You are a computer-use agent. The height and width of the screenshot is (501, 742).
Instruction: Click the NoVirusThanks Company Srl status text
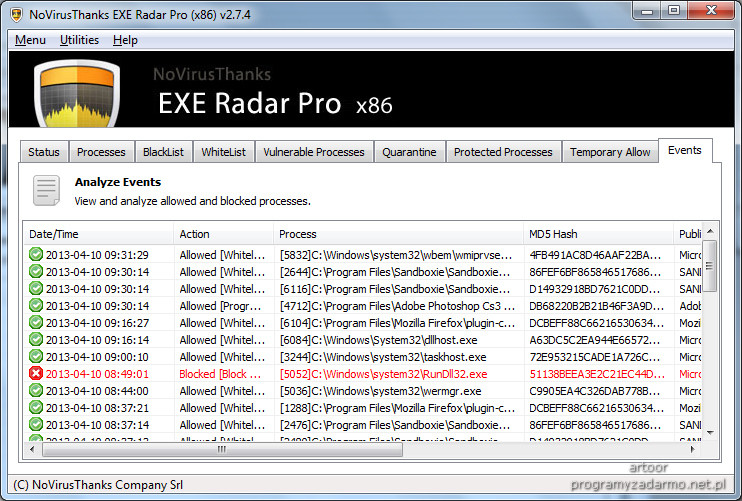(98, 485)
